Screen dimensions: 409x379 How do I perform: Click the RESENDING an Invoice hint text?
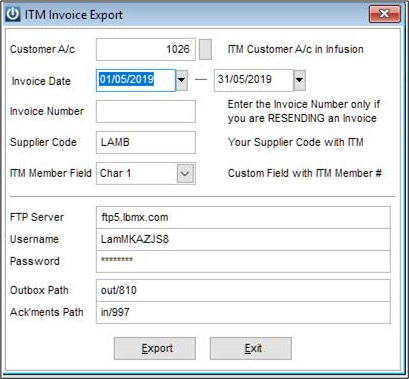click(x=303, y=111)
